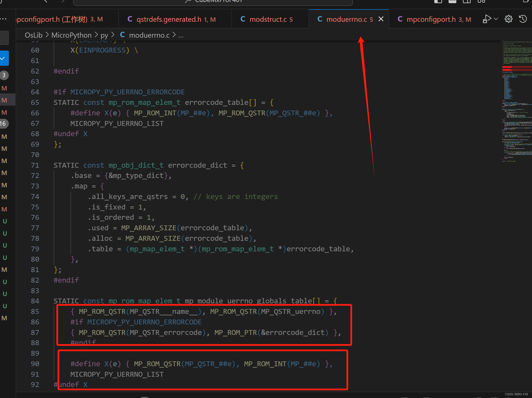Click OsLib in the breadcrumb path
The image size is (532, 398).
click(x=34, y=35)
